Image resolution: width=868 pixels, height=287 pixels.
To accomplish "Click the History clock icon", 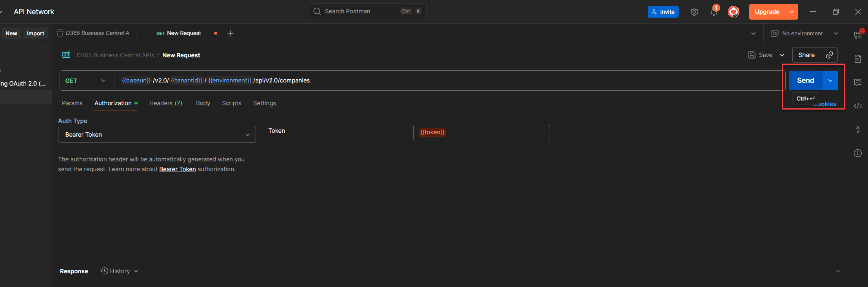I will [104, 271].
